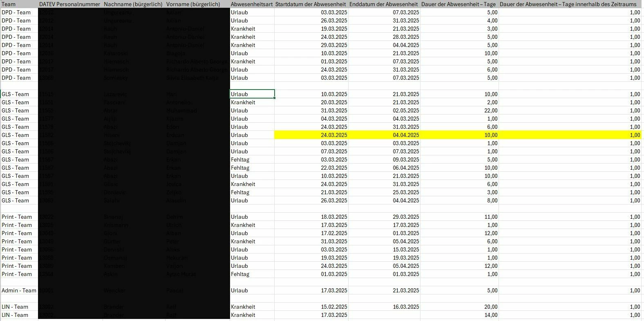This screenshot has width=644, height=321.
Task: Select the Enddatum der Abwesenheit header
Action: [x=384, y=4]
